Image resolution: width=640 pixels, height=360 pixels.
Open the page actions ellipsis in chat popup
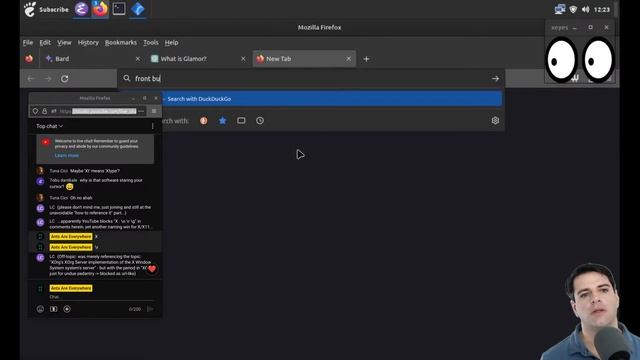coord(141,111)
